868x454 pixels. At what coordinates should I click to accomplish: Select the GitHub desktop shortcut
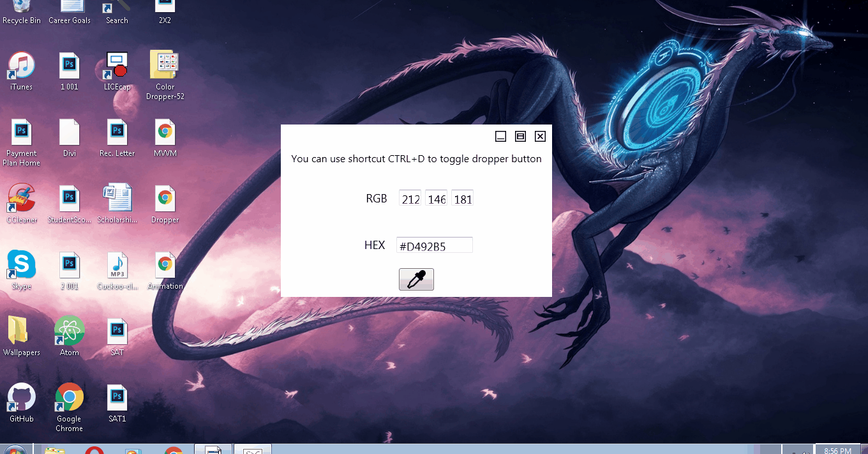(22, 404)
